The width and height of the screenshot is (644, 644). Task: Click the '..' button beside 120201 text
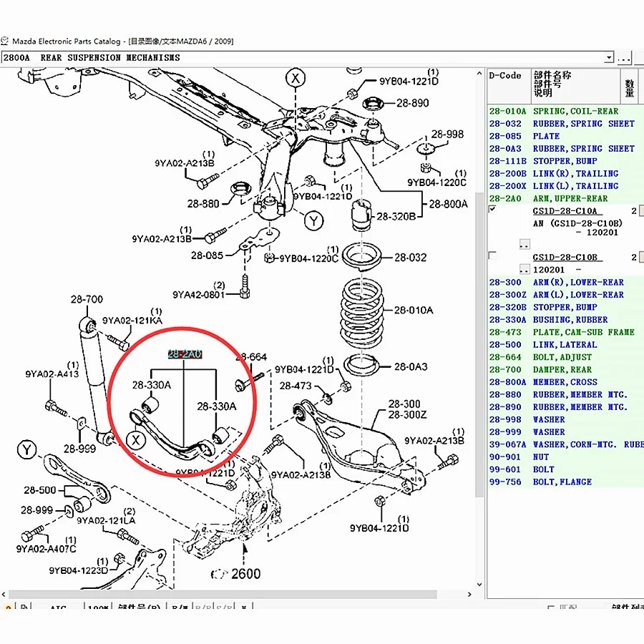tap(525, 270)
